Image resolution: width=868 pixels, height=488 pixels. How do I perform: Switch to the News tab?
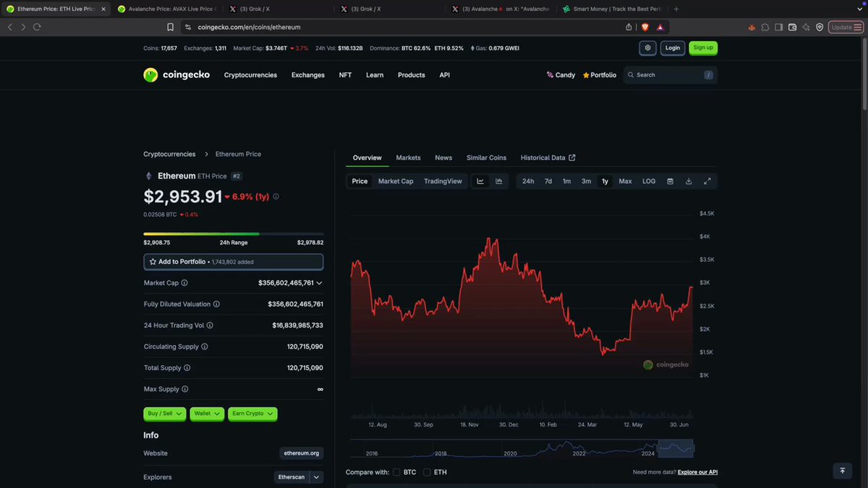443,158
